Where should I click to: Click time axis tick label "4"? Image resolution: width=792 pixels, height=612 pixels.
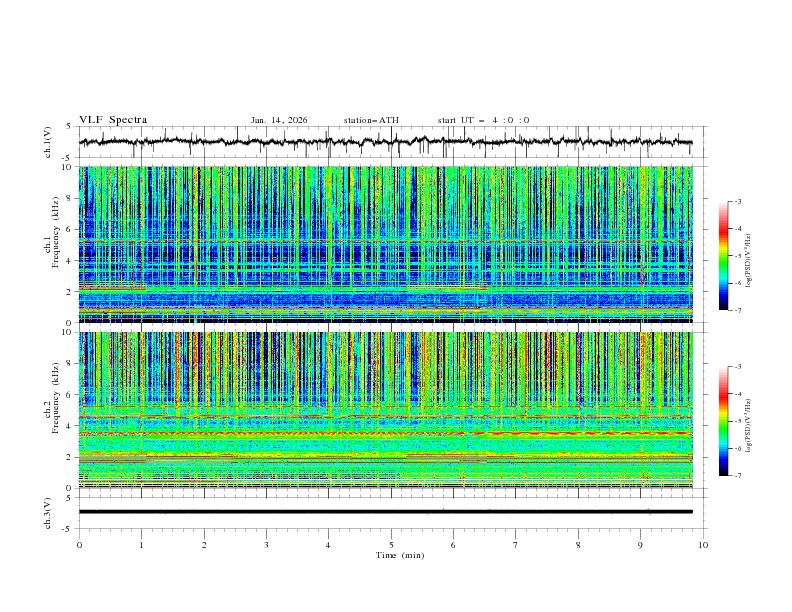pyautogui.click(x=328, y=545)
